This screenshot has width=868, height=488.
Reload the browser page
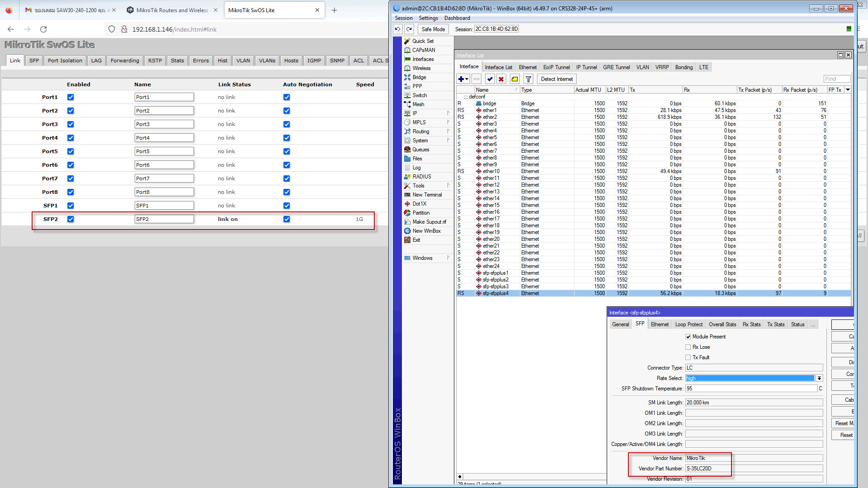point(43,29)
